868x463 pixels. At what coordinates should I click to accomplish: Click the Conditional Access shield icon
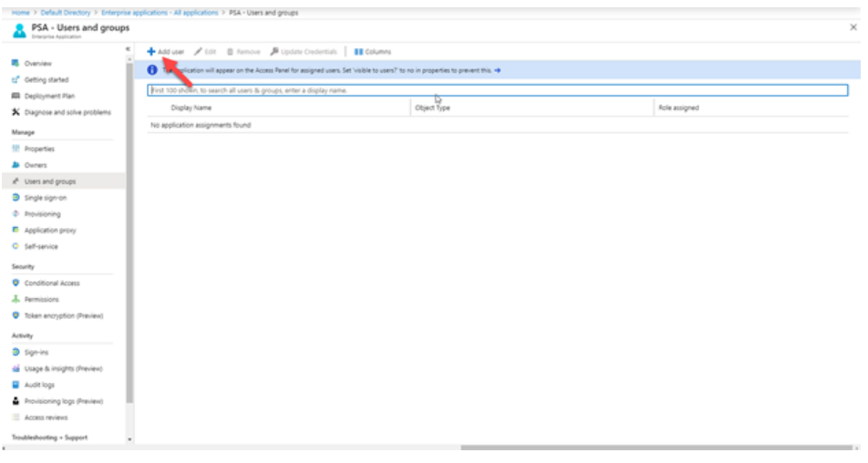[15, 283]
